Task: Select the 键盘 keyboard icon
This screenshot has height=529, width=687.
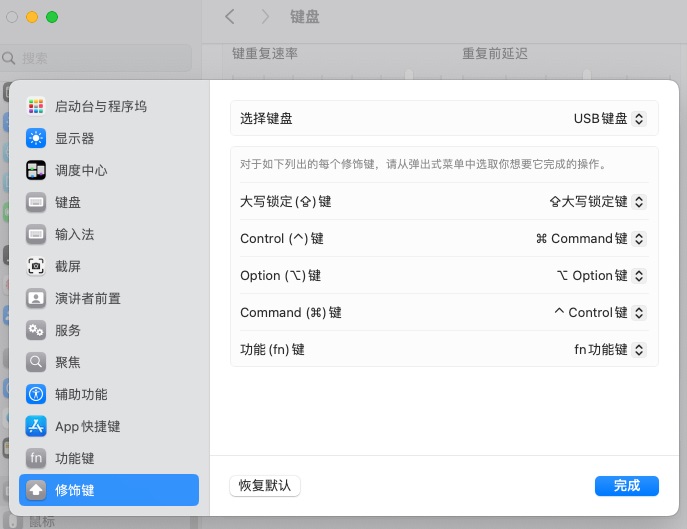Action: (36, 202)
